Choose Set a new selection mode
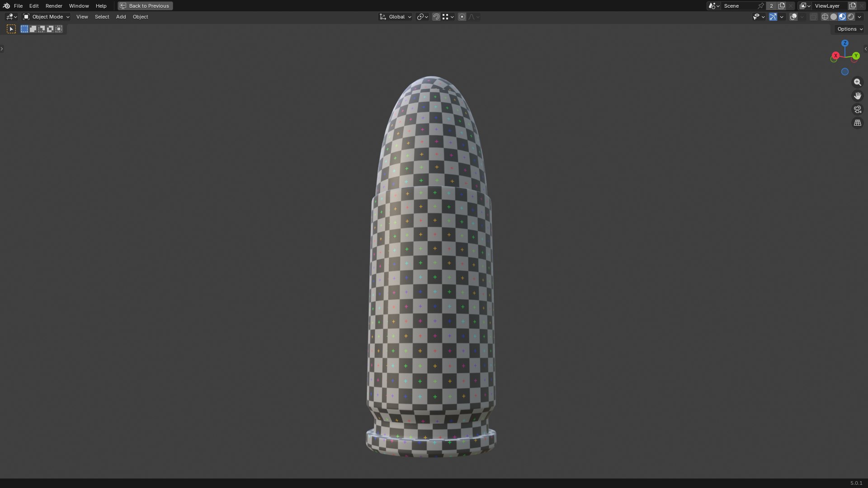The width and height of the screenshot is (868, 488). click(x=24, y=29)
